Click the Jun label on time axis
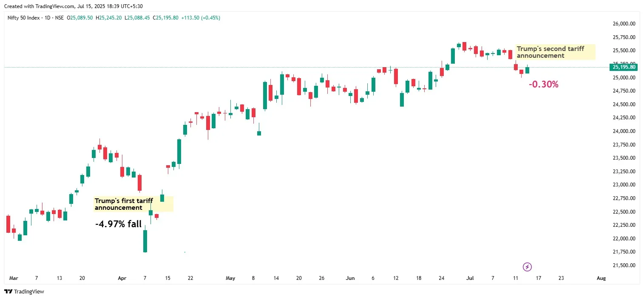 coord(350,279)
